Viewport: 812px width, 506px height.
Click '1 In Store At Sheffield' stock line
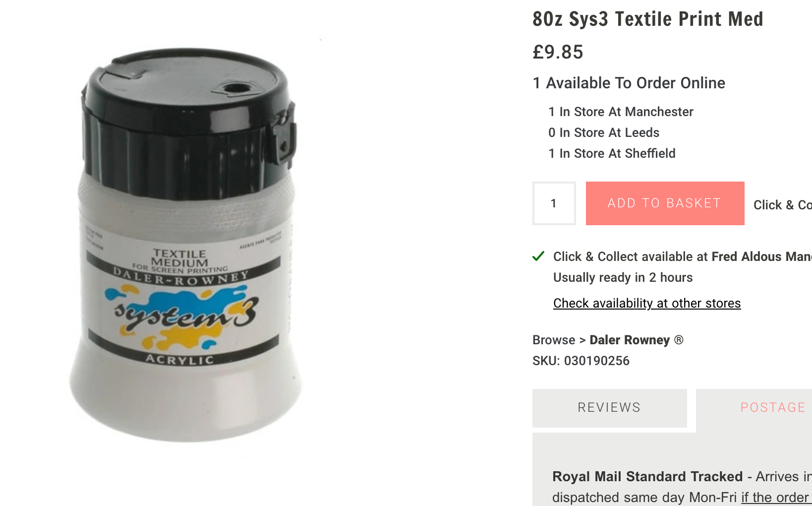tap(612, 153)
